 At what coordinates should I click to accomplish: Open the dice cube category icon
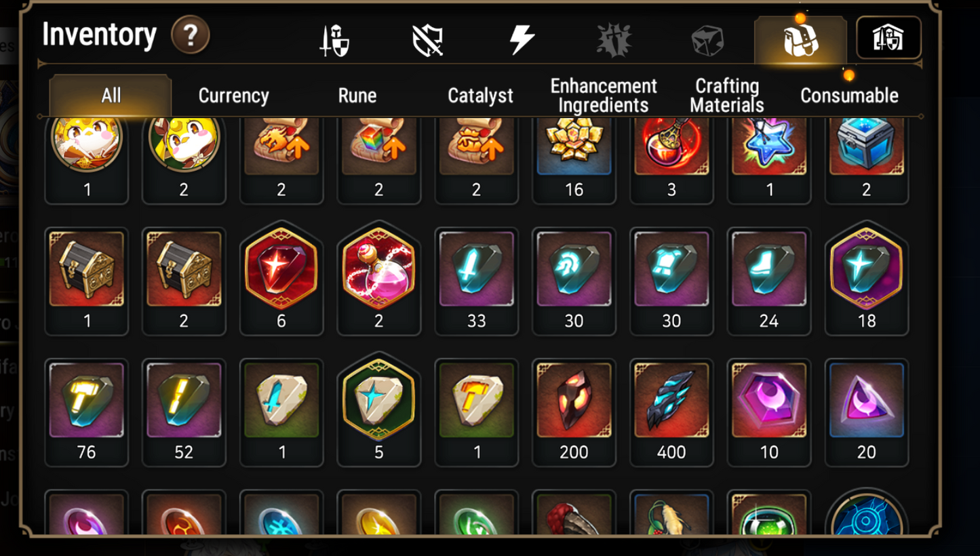click(x=707, y=41)
